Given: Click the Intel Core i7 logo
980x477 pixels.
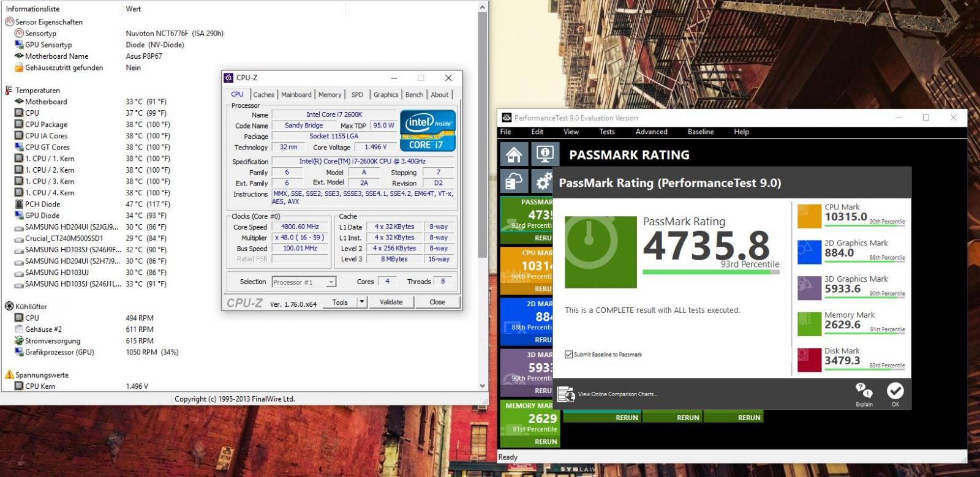Looking at the screenshot, I should point(428,130).
